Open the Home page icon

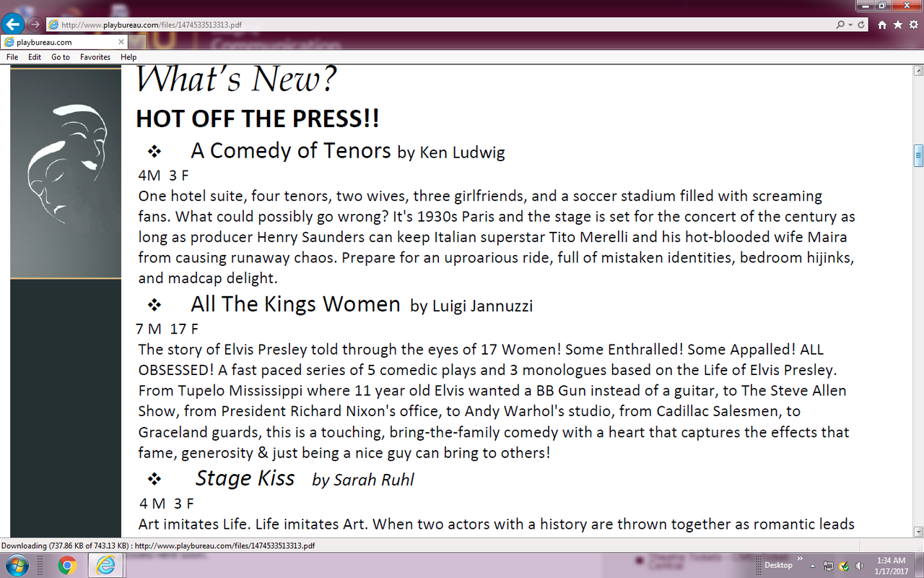pyautogui.click(x=883, y=25)
